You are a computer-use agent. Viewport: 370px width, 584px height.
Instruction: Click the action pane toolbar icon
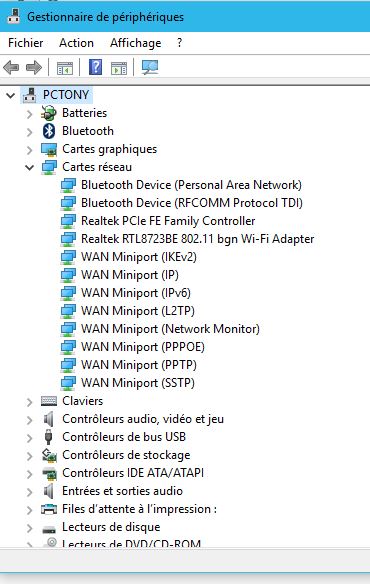pos(119,68)
